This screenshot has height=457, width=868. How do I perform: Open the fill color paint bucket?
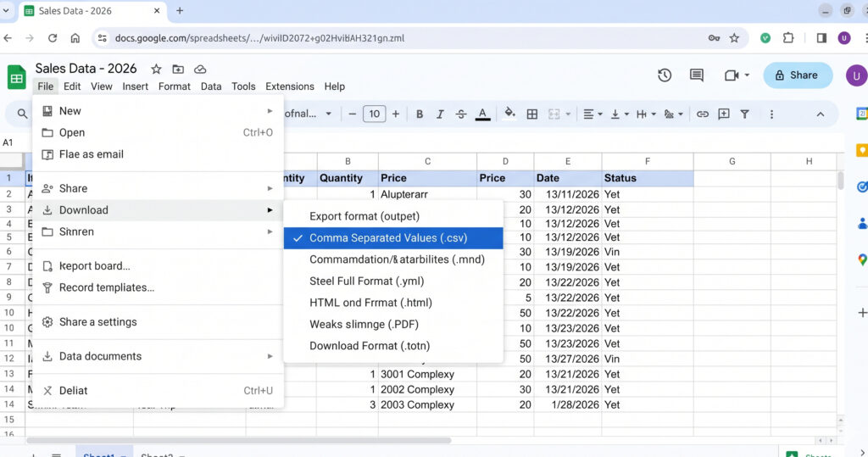tap(509, 114)
